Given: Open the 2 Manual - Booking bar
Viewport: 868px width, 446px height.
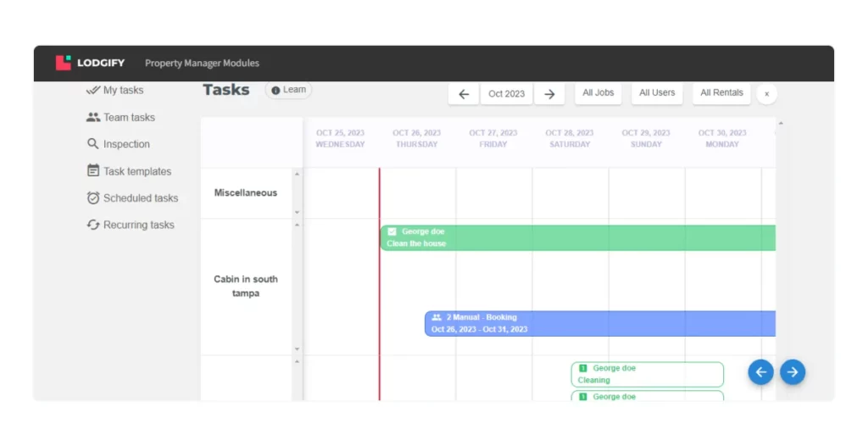Looking at the screenshot, I should [600, 324].
